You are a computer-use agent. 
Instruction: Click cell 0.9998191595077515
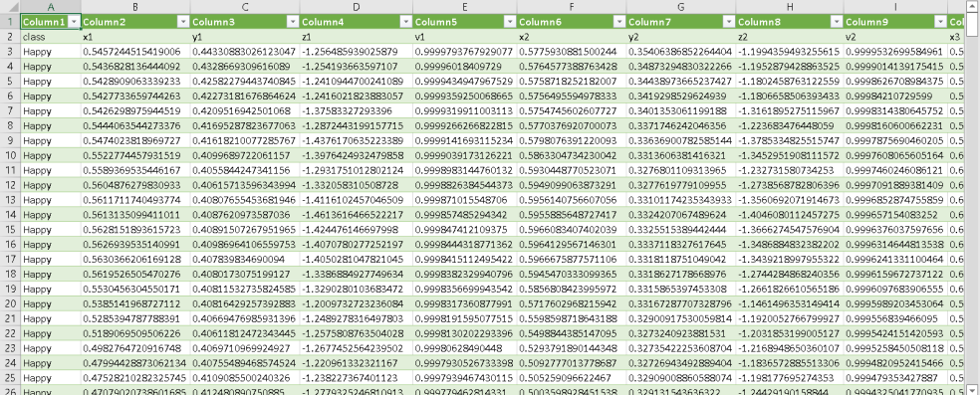(464, 318)
